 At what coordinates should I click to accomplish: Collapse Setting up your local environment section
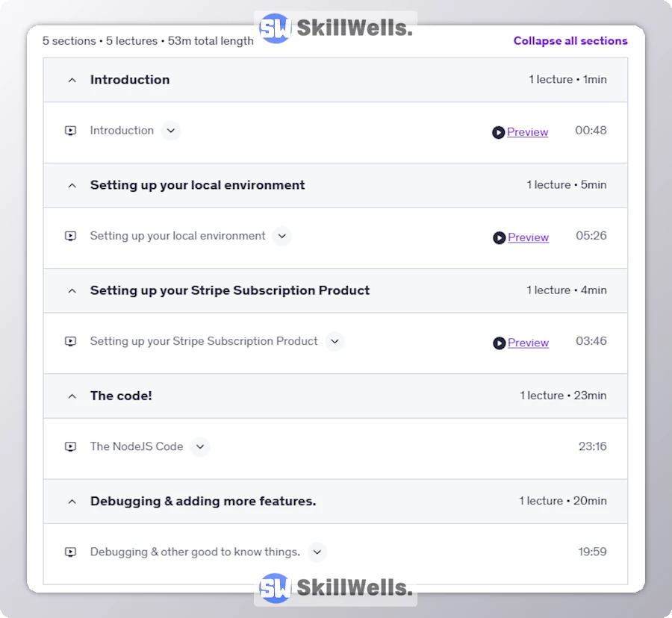pyautogui.click(x=72, y=185)
